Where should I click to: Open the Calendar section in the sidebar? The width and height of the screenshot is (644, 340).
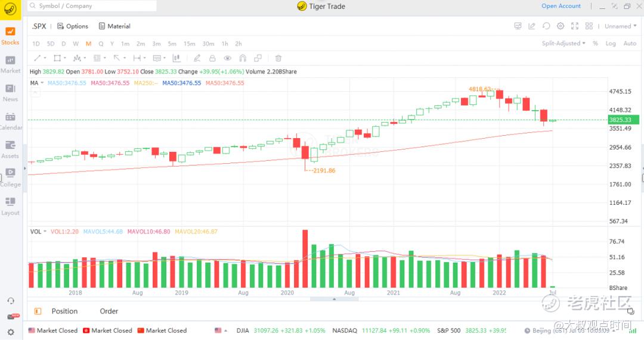click(10, 122)
